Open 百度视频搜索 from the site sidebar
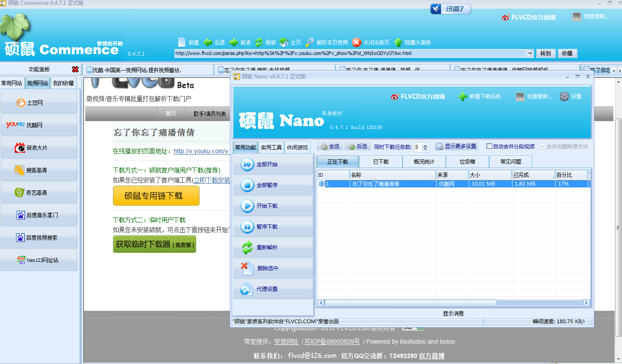 point(39,238)
